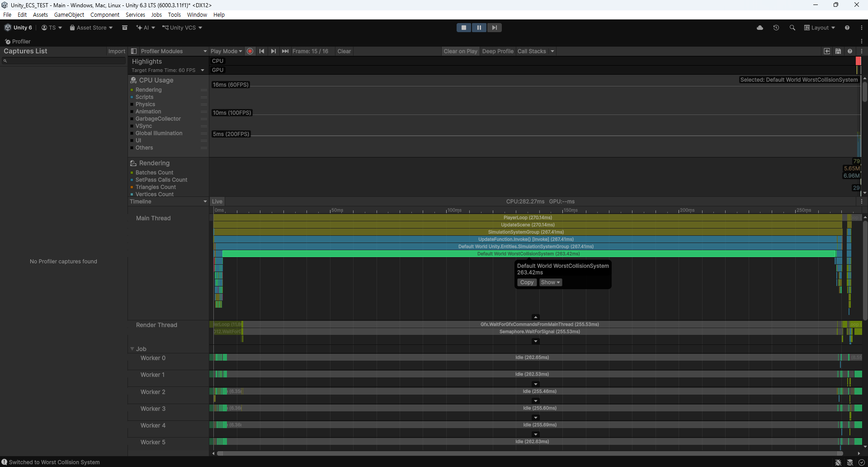This screenshot has width=868, height=467.
Task: Click save profiler data icon
Action: (x=838, y=51)
